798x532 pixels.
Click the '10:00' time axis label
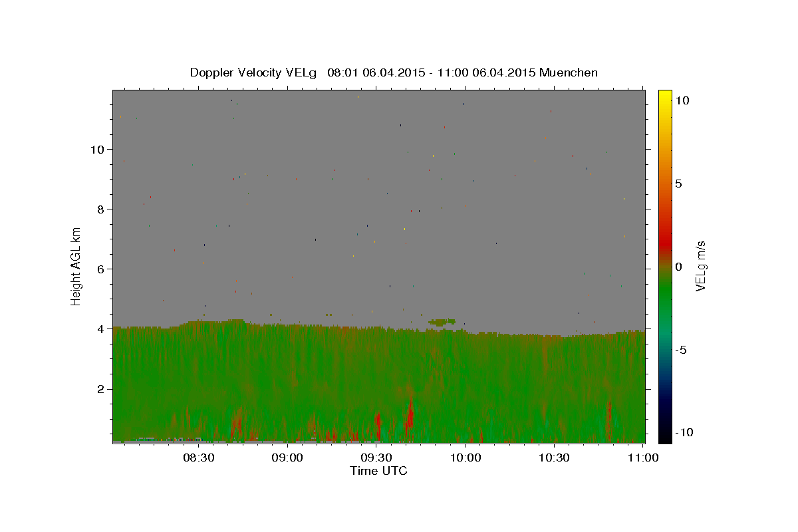pyautogui.click(x=465, y=458)
